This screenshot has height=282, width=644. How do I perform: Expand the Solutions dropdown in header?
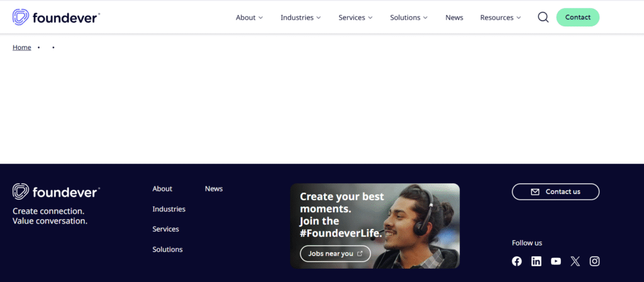point(409,18)
